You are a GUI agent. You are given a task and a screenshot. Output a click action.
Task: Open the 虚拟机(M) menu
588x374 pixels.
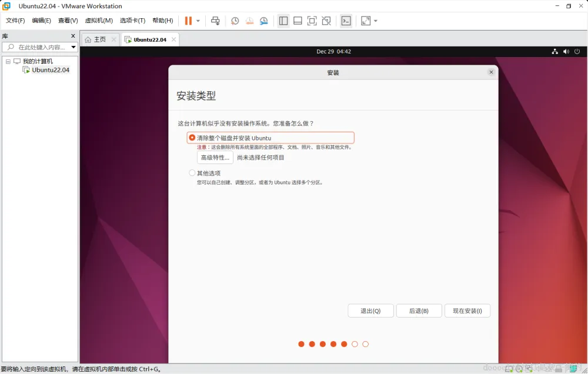pyautogui.click(x=99, y=21)
